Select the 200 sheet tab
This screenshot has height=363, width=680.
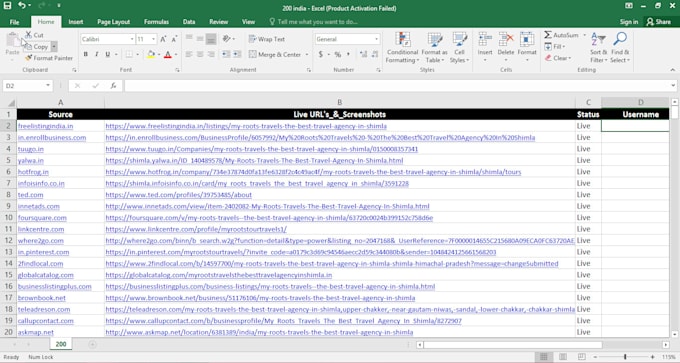[x=61, y=344]
